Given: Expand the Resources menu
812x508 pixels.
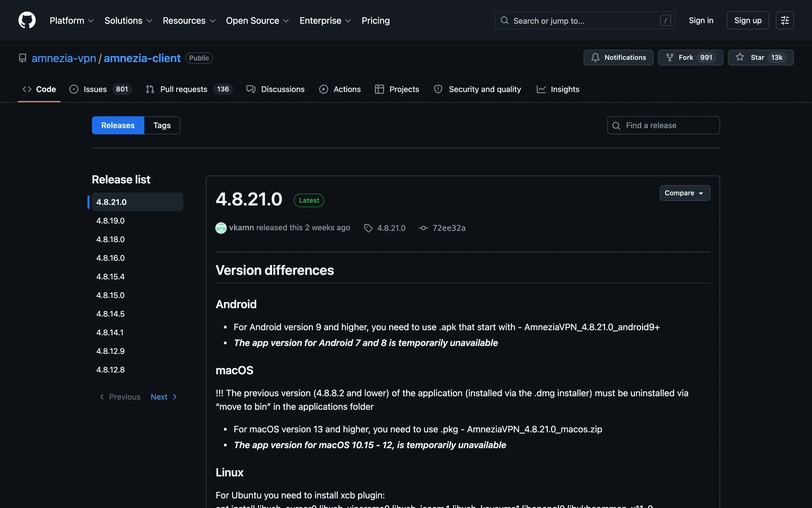Looking at the screenshot, I should (189, 21).
